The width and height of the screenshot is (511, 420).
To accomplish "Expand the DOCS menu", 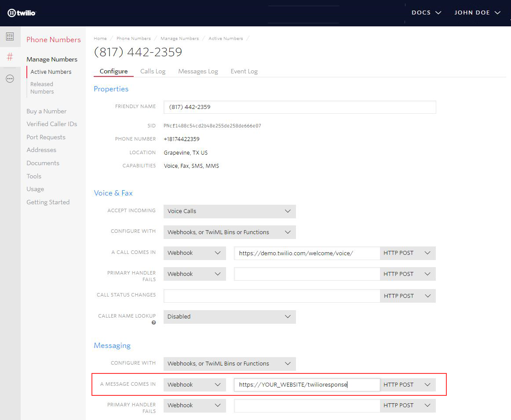I will pos(426,13).
